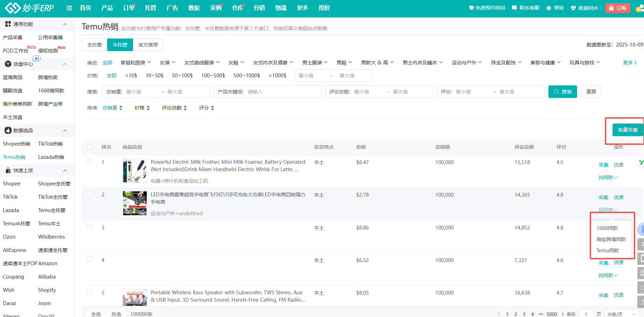The width and height of the screenshot is (644, 317).
Task: Click the hamburger menu collapse icon
Action: pyautogui.click(x=69, y=8)
